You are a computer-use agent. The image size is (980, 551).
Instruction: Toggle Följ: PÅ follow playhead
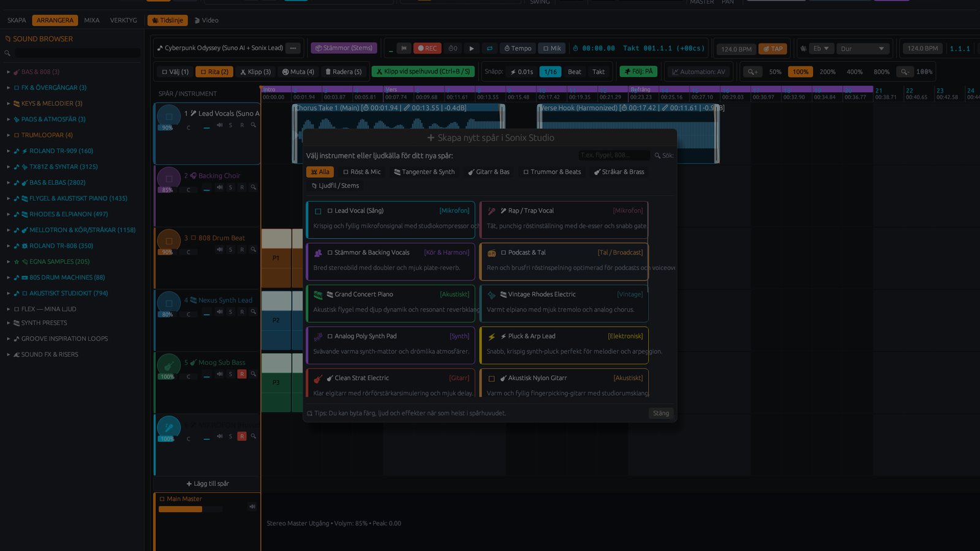tap(638, 72)
